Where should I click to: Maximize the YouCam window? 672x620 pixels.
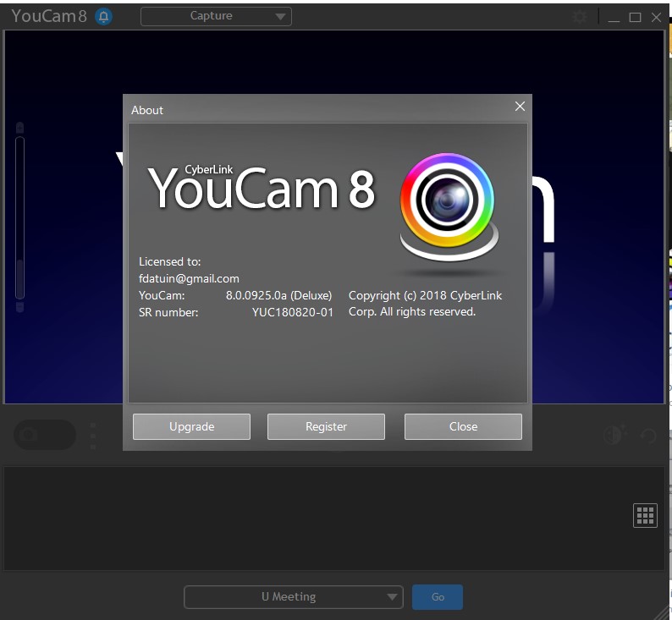pos(635,18)
